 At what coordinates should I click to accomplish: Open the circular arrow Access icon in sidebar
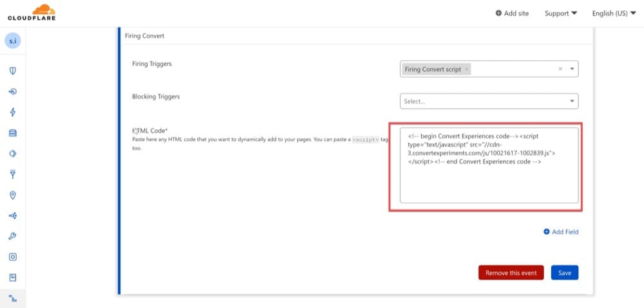click(x=12, y=91)
